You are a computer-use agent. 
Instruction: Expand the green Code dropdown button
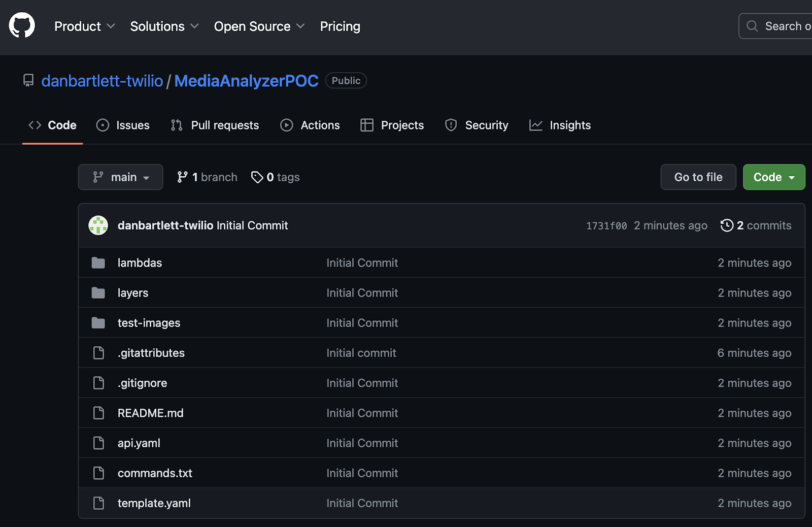point(774,177)
